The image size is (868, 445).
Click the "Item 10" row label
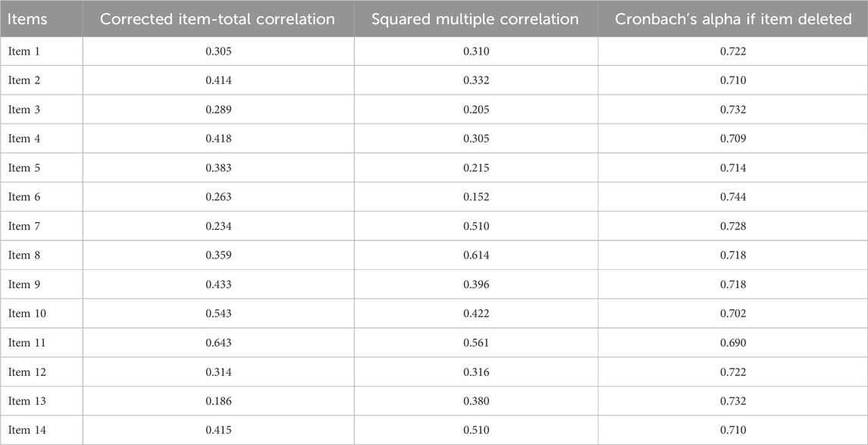tap(27, 314)
